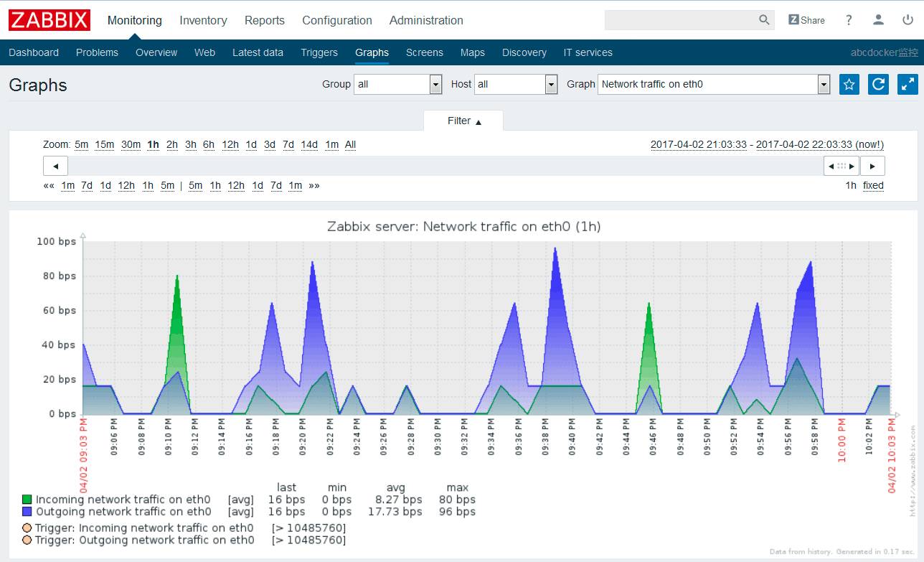Screen dimensions: 924x562
Task: Set zoom to All
Action: 350,144
